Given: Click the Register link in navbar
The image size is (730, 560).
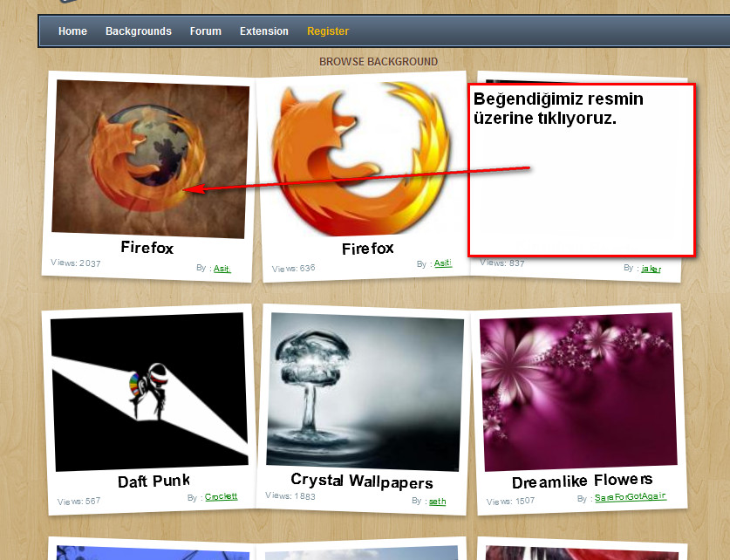Looking at the screenshot, I should 328,31.
